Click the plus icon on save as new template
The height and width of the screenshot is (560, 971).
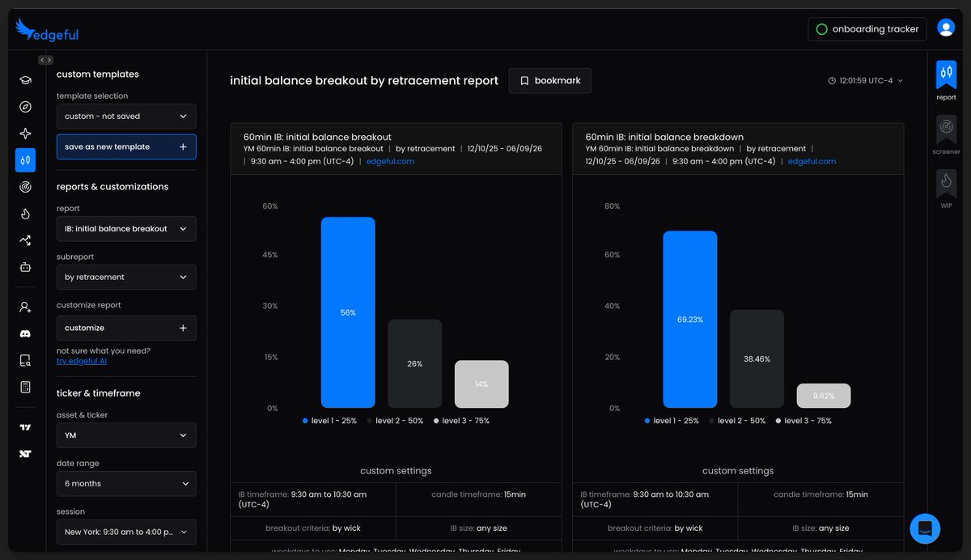(183, 147)
